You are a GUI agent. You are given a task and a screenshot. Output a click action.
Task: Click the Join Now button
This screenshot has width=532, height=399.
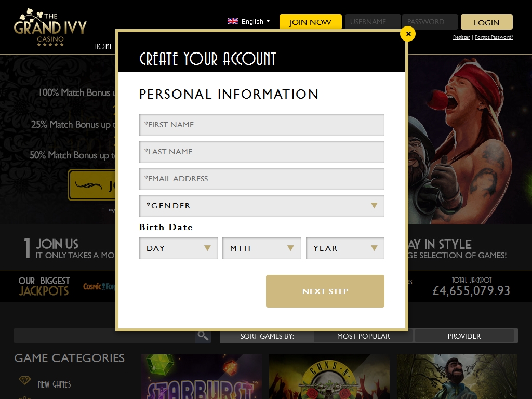pos(311,22)
